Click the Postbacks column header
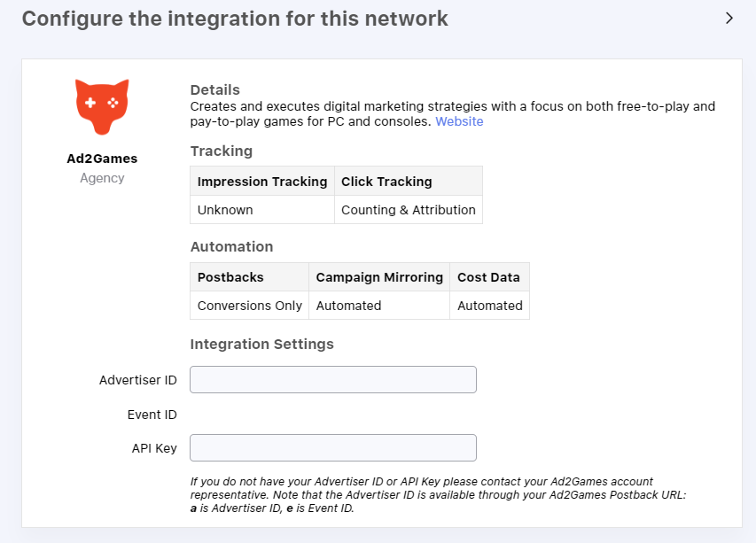Viewport: 756px width, 543px height. point(250,277)
